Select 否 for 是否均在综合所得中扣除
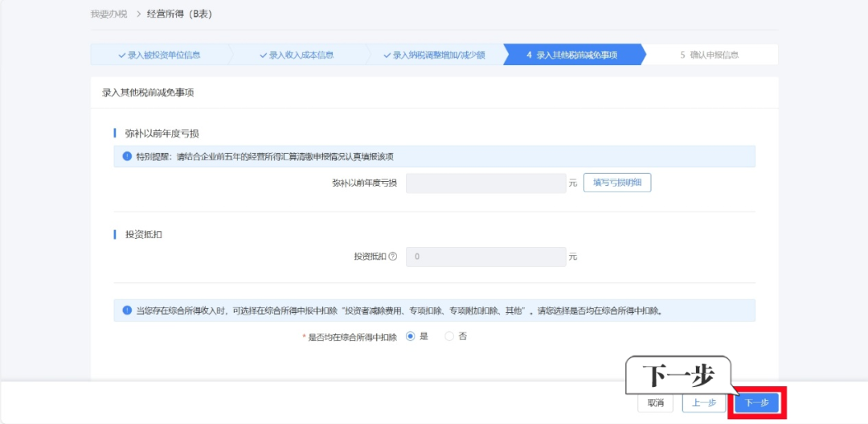Viewport: 868px width, 424px height. [449, 336]
